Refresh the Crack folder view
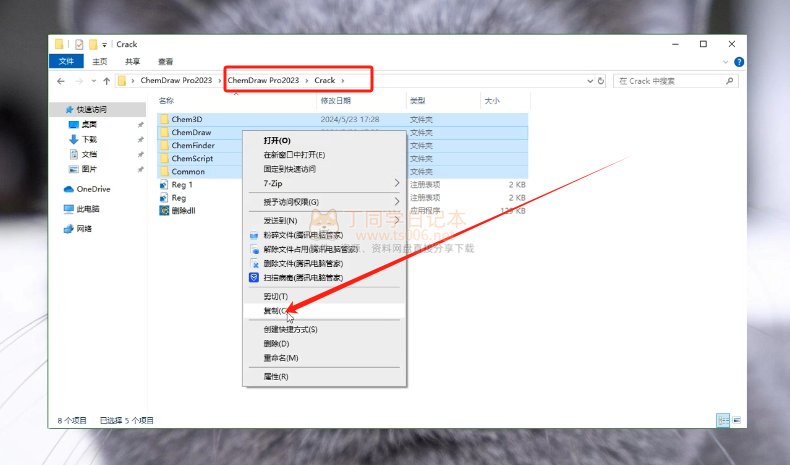This screenshot has width=790, height=465. pyautogui.click(x=601, y=81)
